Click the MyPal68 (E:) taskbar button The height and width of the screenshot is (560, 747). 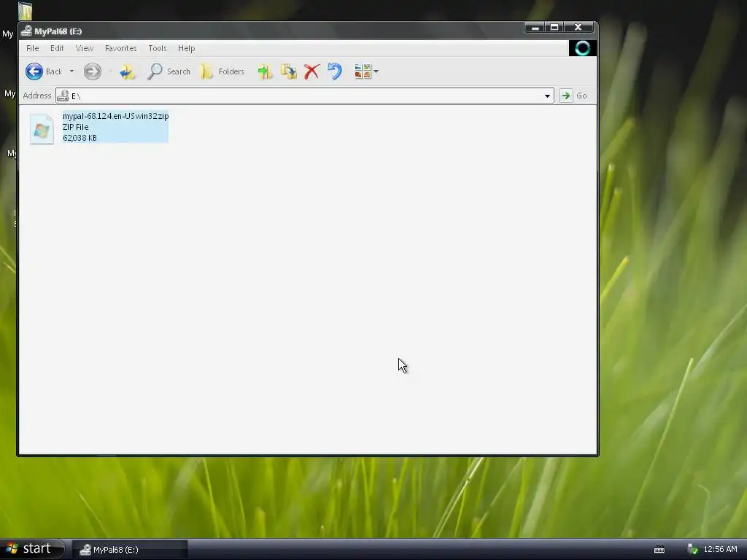click(130, 550)
